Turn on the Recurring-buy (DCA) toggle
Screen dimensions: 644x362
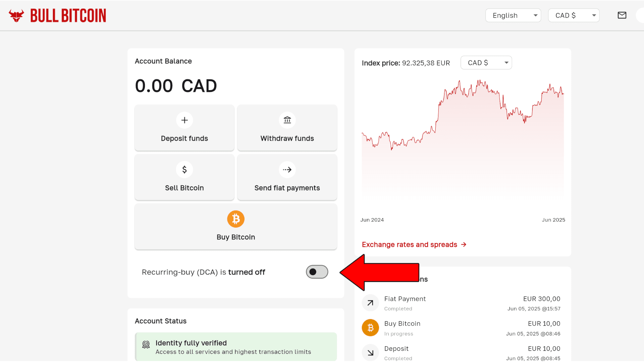point(317,272)
